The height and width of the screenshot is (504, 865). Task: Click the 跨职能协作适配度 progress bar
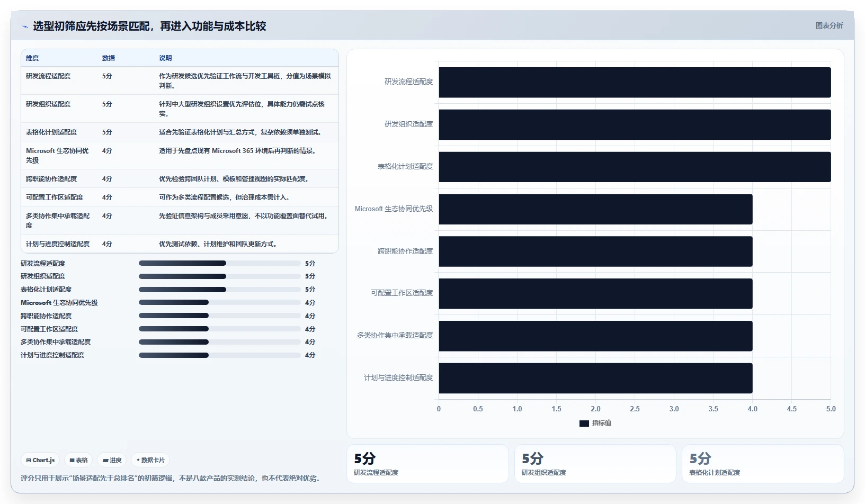tap(219, 316)
